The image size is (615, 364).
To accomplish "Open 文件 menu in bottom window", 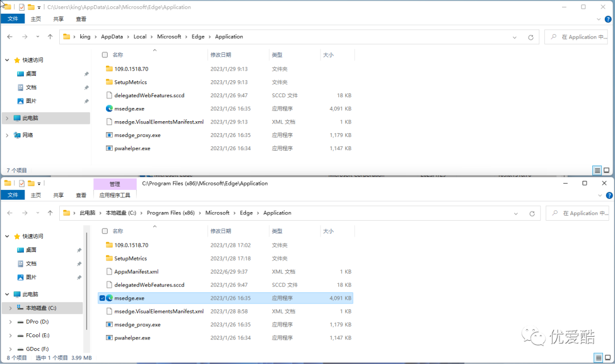I will [x=13, y=195].
